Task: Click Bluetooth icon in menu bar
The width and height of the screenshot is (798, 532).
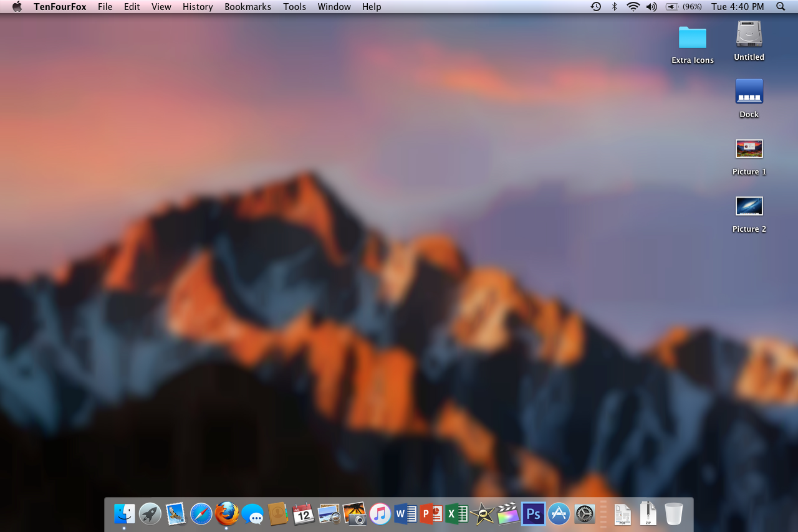Action: click(x=614, y=7)
